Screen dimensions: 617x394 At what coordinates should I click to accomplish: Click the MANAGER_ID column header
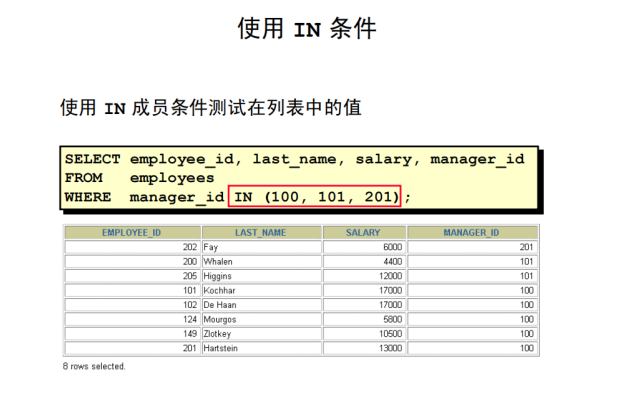tap(472, 233)
